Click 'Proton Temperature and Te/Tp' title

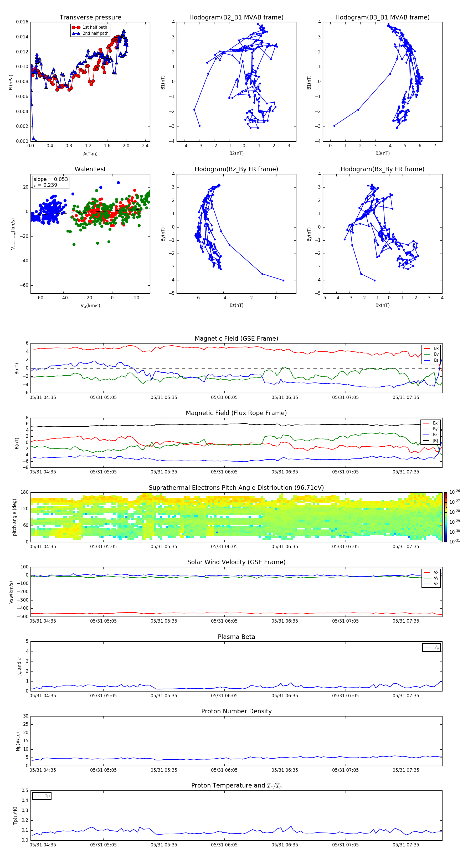pyautogui.click(x=236, y=786)
